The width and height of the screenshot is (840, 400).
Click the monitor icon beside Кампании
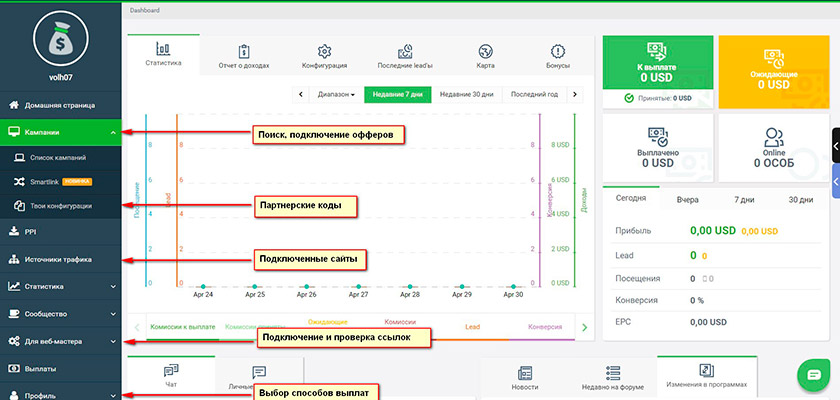(x=14, y=132)
